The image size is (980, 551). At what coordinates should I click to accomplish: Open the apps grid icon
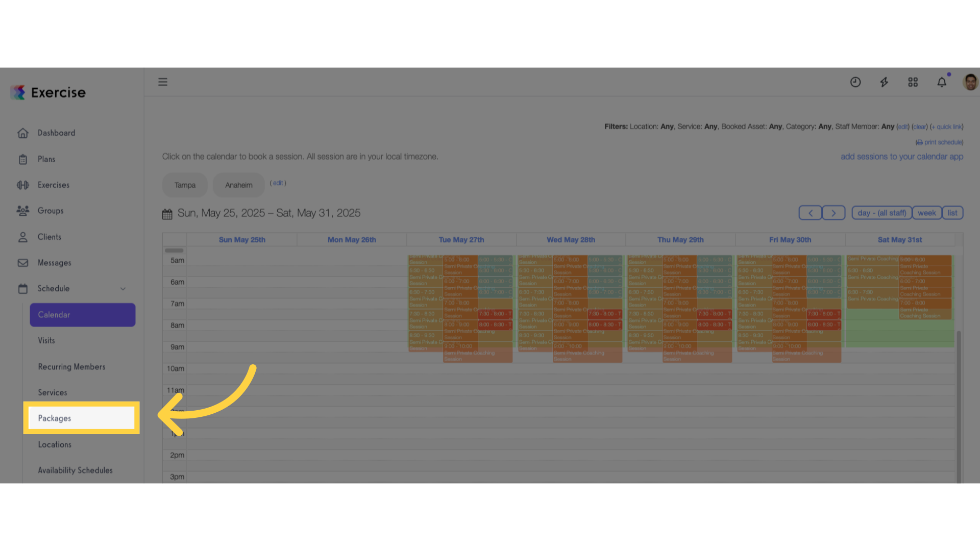pyautogui.click(x=913, y=82)
